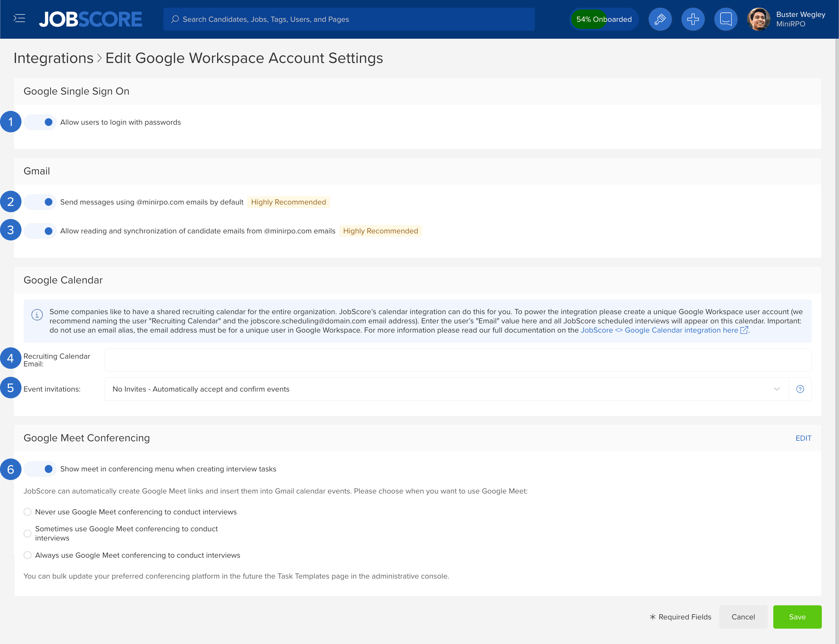Click the external link icon after integration here
839x644 pixels.
744,330
